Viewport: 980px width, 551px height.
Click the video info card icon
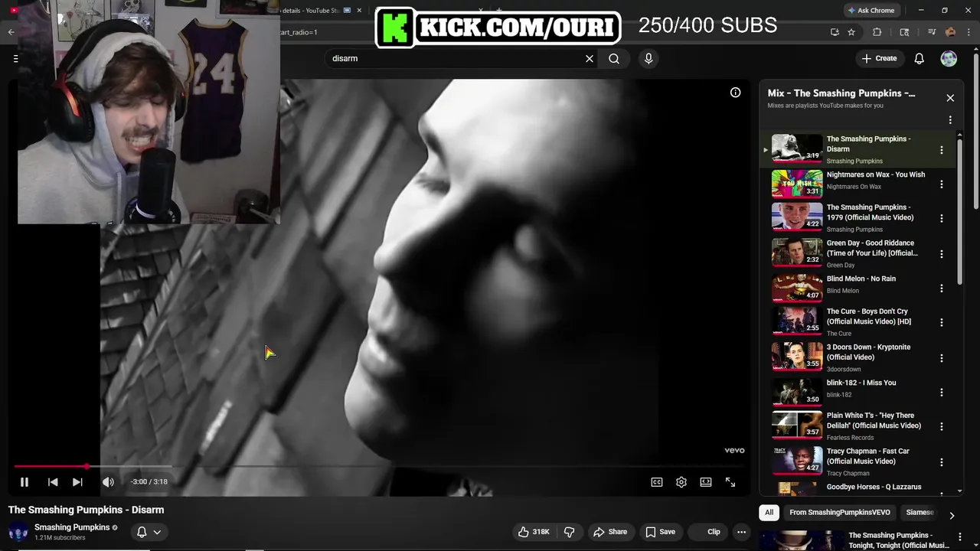736,93
